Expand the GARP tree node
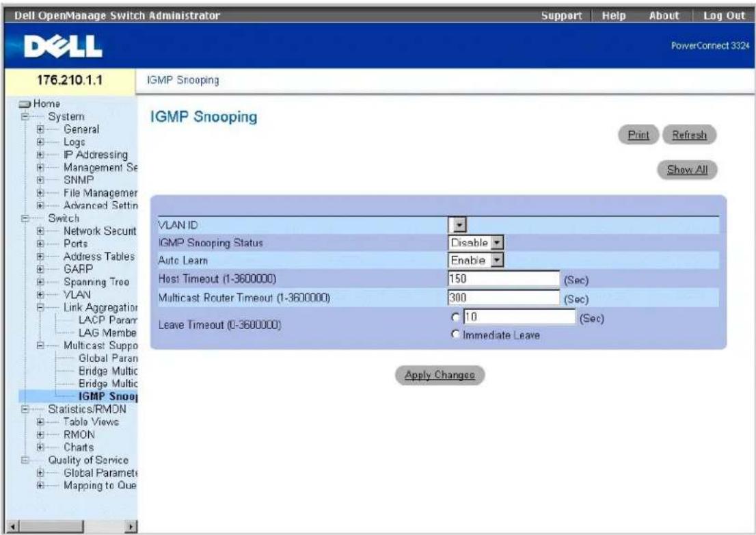The height and width of the screenshot is (535, 756). tap(40, 269)
